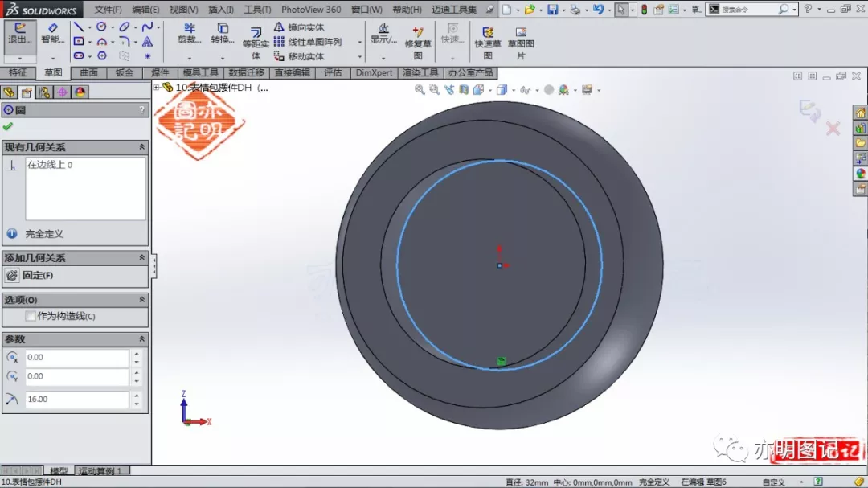The width and height of the screenshot is (868, 488).
Task: Click the 线性草图阵列 button
Action: coord(309,42)
